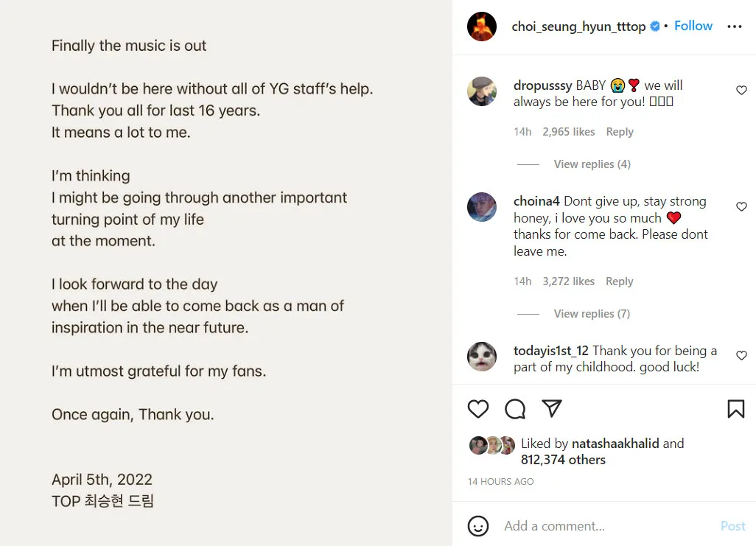Reply to choina4's comment
Screen dimensions: 756x546
(x=619, y=281)
